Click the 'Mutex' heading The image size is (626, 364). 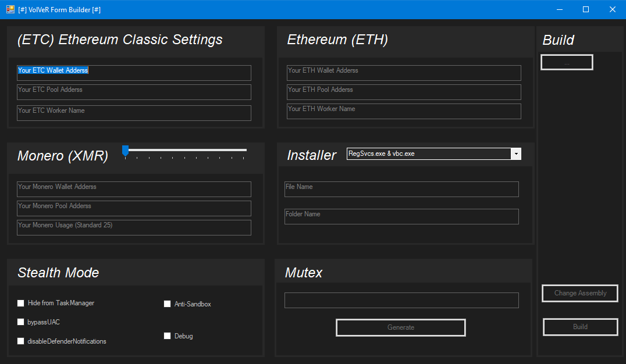coord(304,273)
